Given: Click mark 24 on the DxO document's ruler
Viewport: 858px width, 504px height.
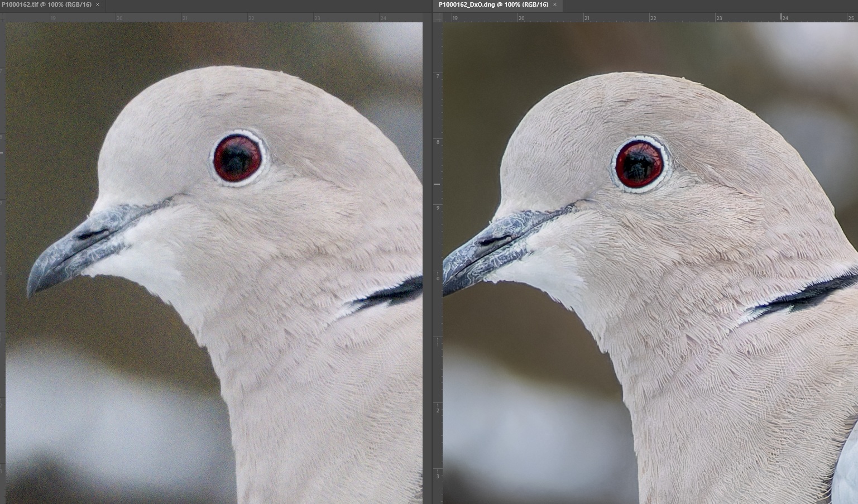Looking at the screenshot, I should tap(784, 18).
